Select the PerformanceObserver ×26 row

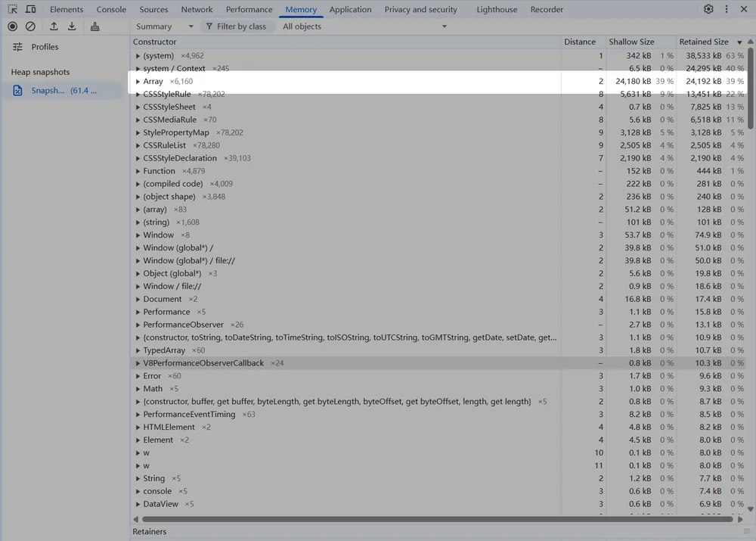pos(438,325)
